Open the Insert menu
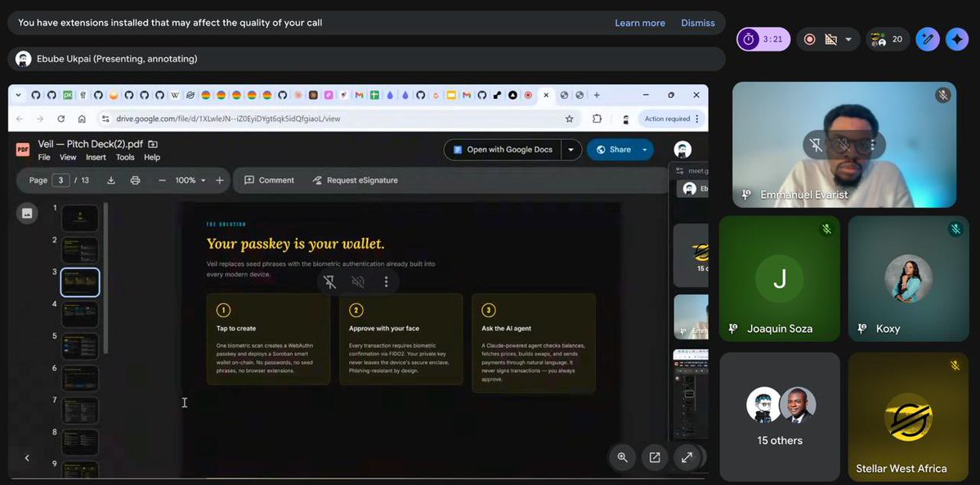 point(96,158)
